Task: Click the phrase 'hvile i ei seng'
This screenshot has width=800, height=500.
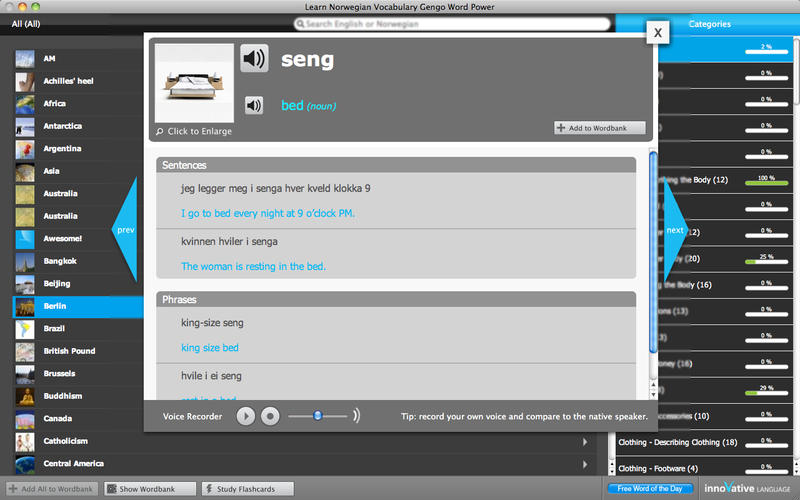Action: [211, 376]
